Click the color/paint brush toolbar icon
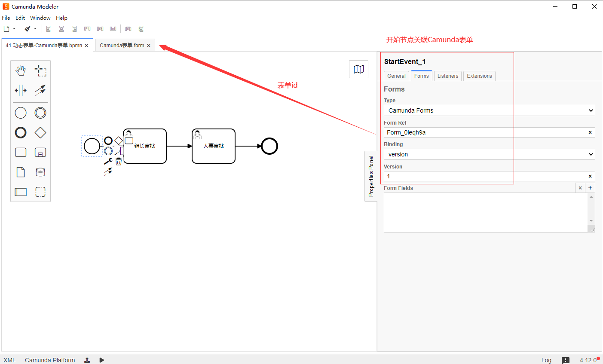 coord(28,29)
